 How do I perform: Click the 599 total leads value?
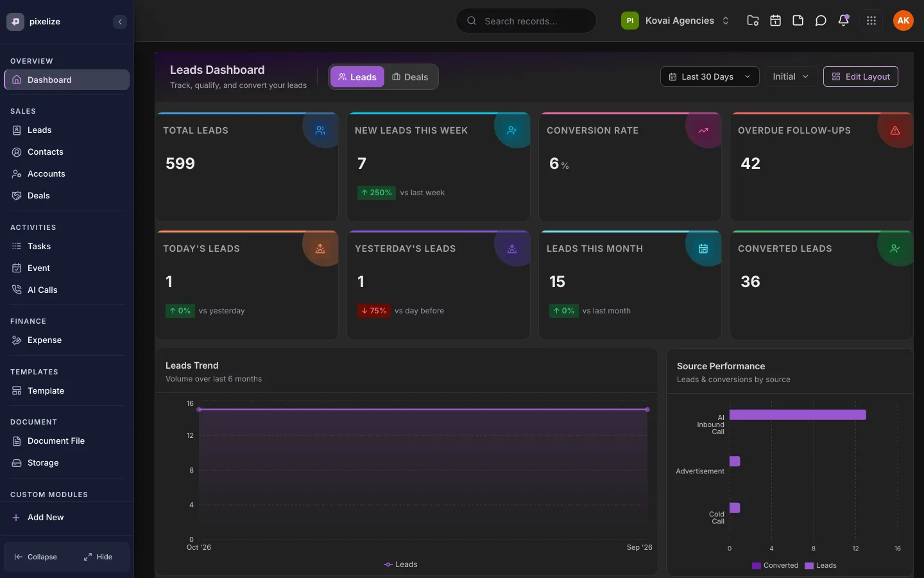pyautogui.click(x=180, y=164)
